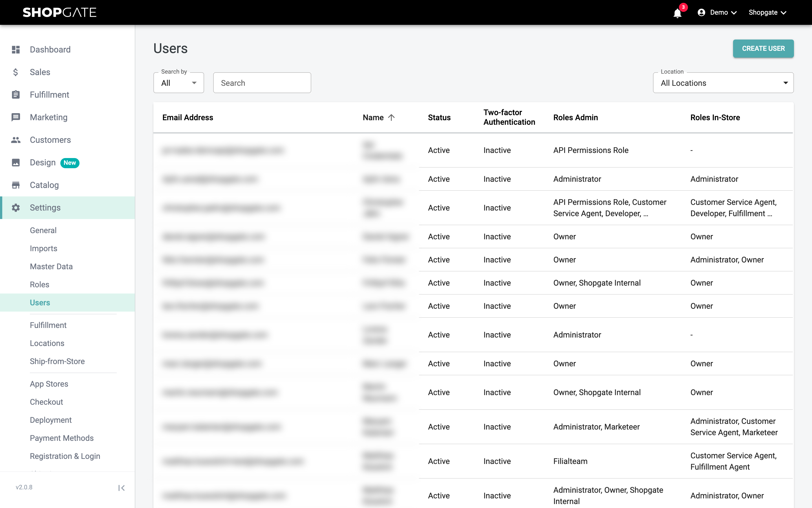Image resolution: width=812 pixels, height=508 pixels.
Task: Open the Checkout settings
Action: [x=46, y=402]
